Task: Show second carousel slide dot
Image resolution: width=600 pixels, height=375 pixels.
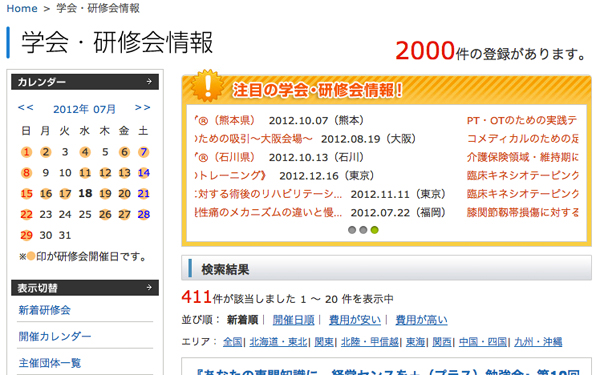Action: pyautogui.click(x=363, y=230)
